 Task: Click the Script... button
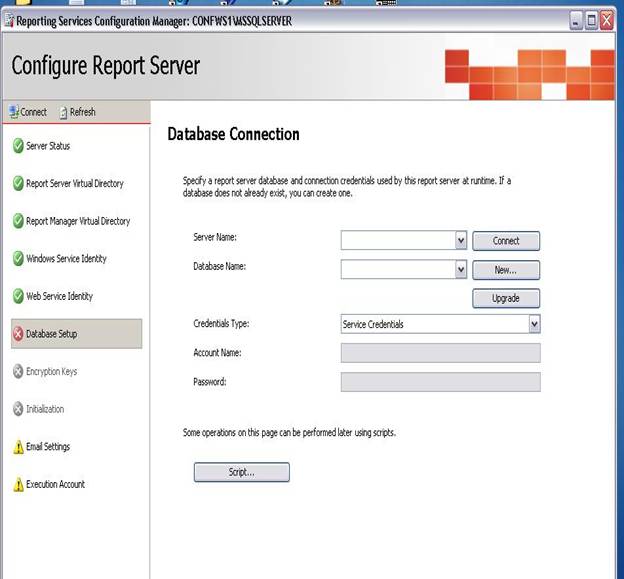(242, 472)
